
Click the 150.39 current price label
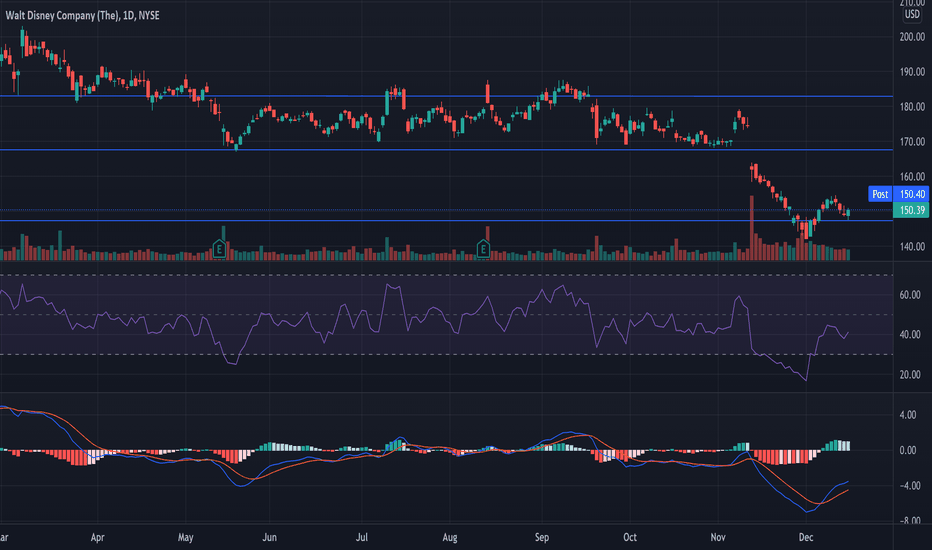click(912, 210)
